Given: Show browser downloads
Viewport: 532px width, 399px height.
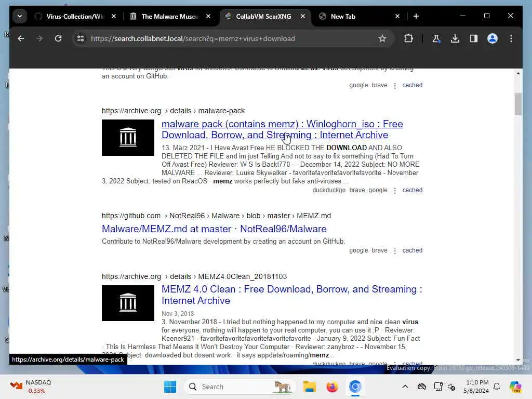Looking at the screenshot, I should click(x=455, y=38).
